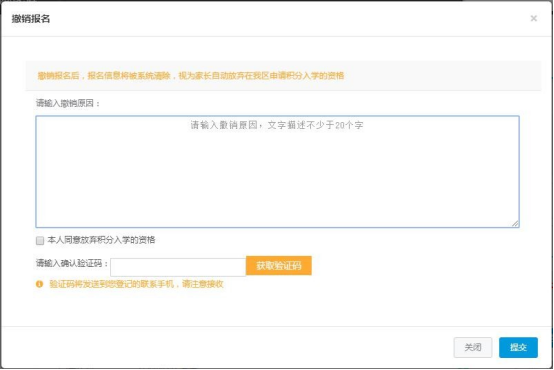
Task: Click the orange info icon beside the verification hint
Action: click(x=39, y=284)
